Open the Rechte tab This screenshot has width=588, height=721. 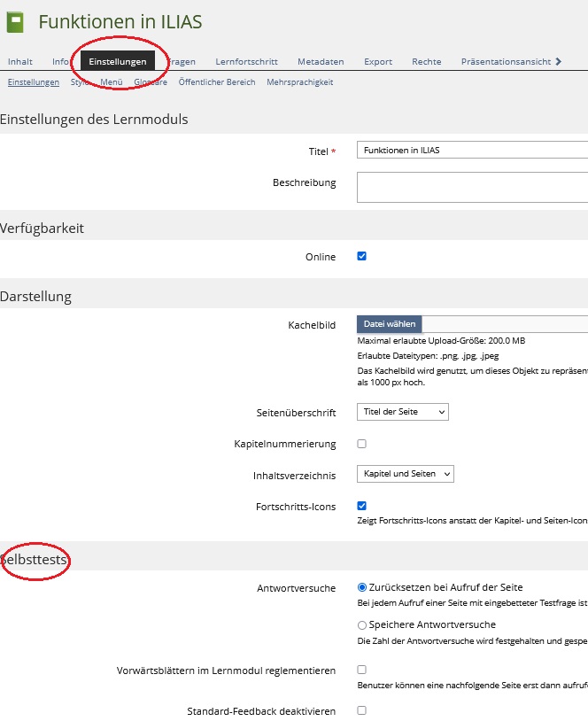coord(426,62)
